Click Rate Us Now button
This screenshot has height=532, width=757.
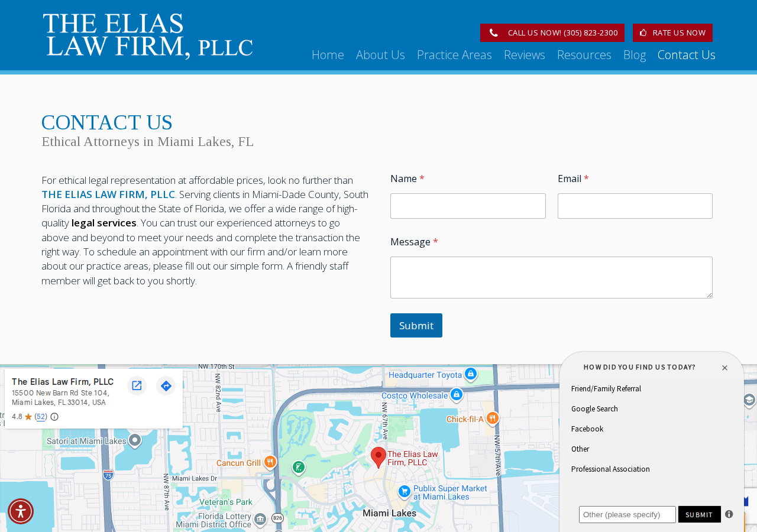pyautogui.click(x=672, y=33)
